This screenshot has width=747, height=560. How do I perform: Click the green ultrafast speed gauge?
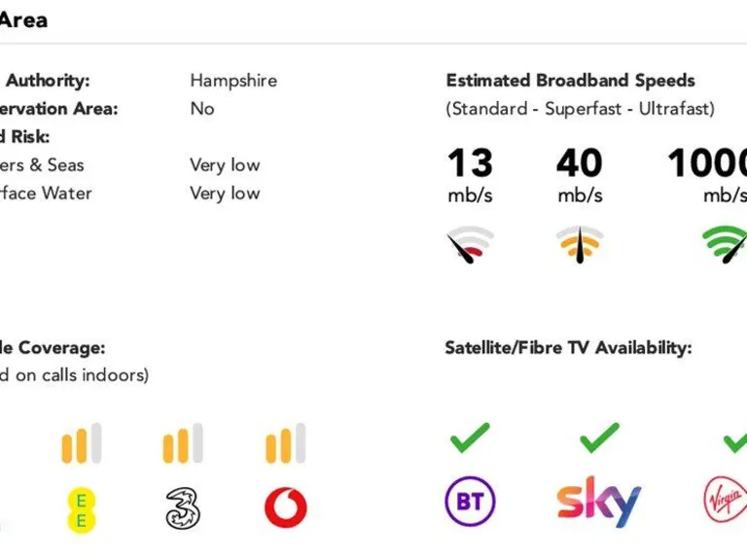click(x=726, y=245)
